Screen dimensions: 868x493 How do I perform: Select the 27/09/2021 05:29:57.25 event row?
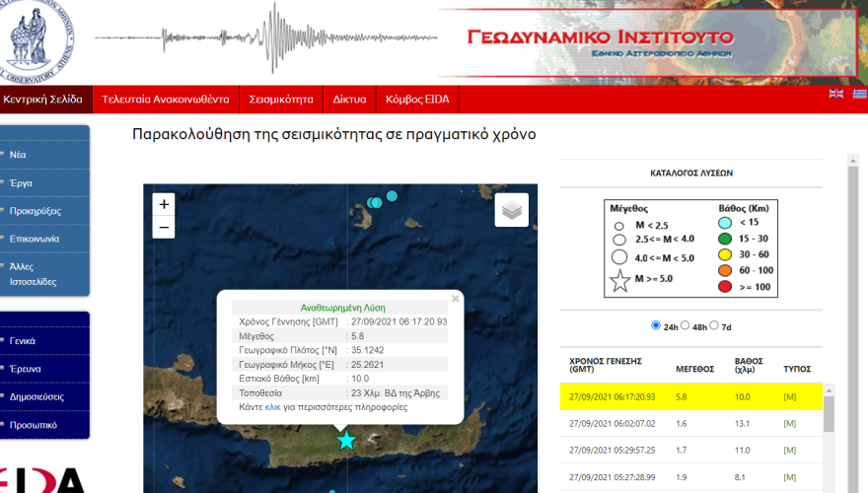tap(690, 451)
